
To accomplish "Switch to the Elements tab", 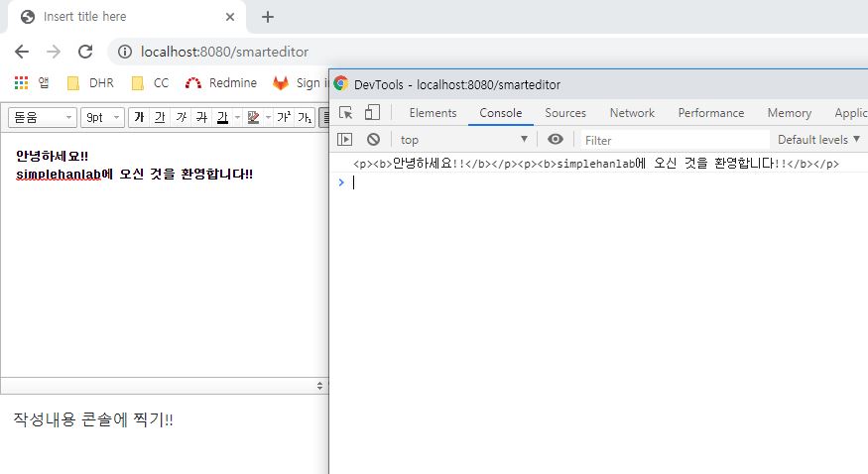I will coord(433,113).
